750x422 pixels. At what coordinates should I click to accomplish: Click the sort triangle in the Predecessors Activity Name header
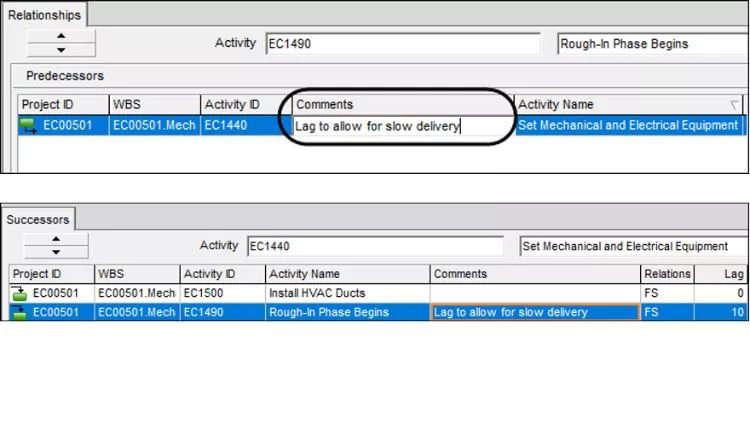tap(735, 105)
